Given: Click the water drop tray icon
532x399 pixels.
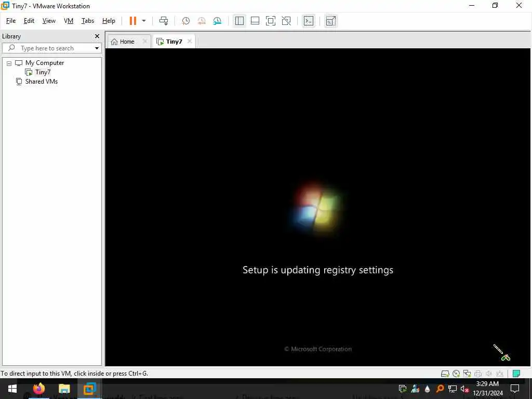Looking at the screenshot, I should [x=427, y=389].
